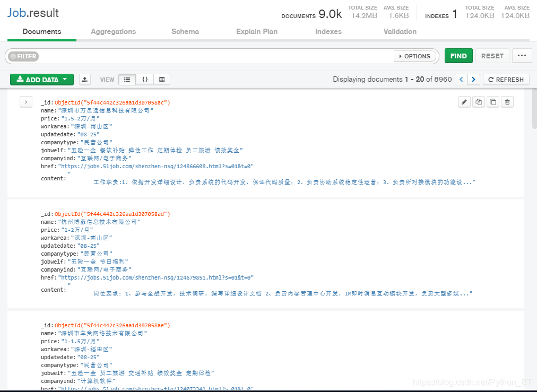537x392 pixels.
Task: Switch to list view
Action: [127, 80]
